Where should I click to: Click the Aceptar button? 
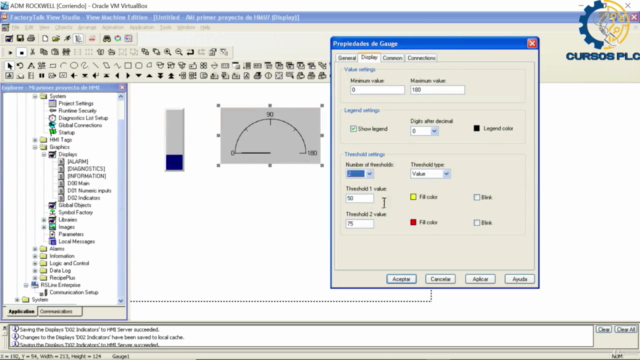pyautogui.click(x=401, y=279)
